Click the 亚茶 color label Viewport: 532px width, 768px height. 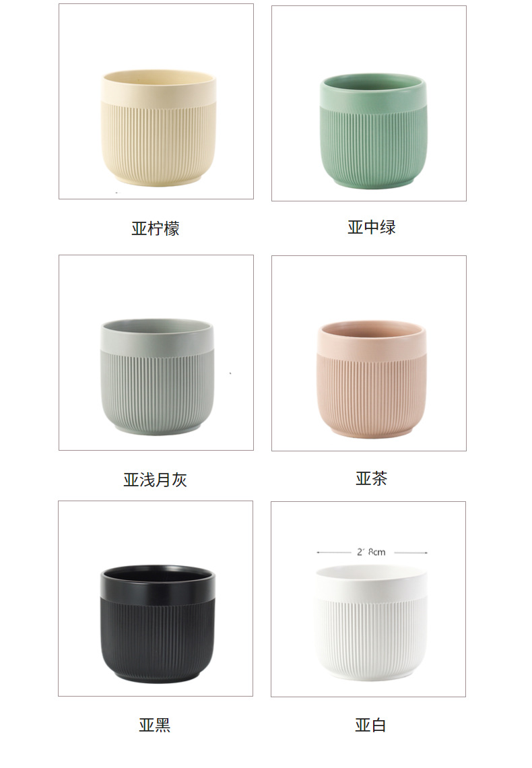point(371,478)
